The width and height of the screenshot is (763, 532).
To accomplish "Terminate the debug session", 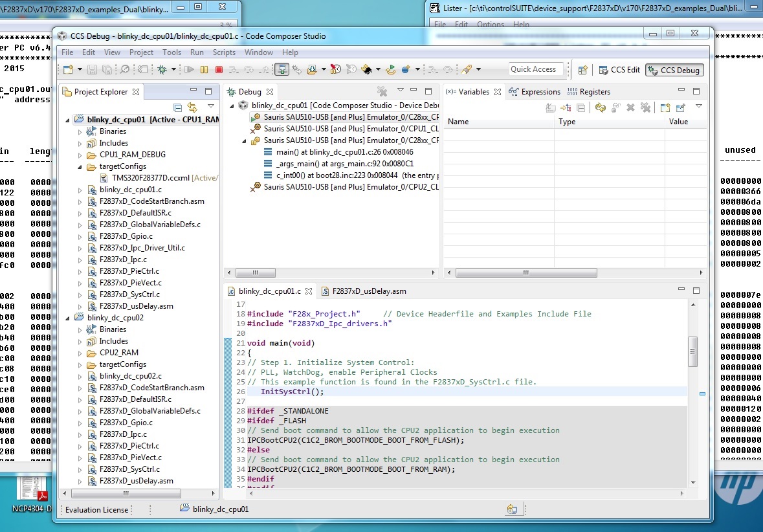I will (218, 69).
